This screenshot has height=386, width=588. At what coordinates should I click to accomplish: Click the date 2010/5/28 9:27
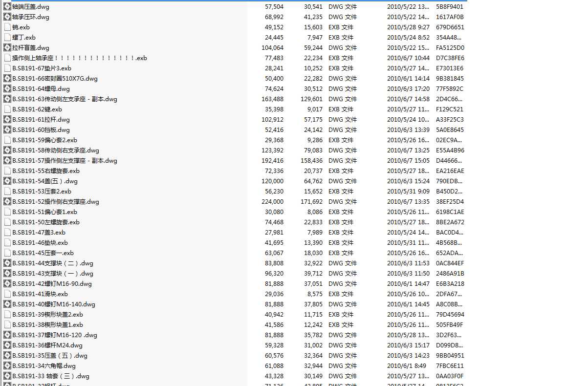click(x=408, y=27)
